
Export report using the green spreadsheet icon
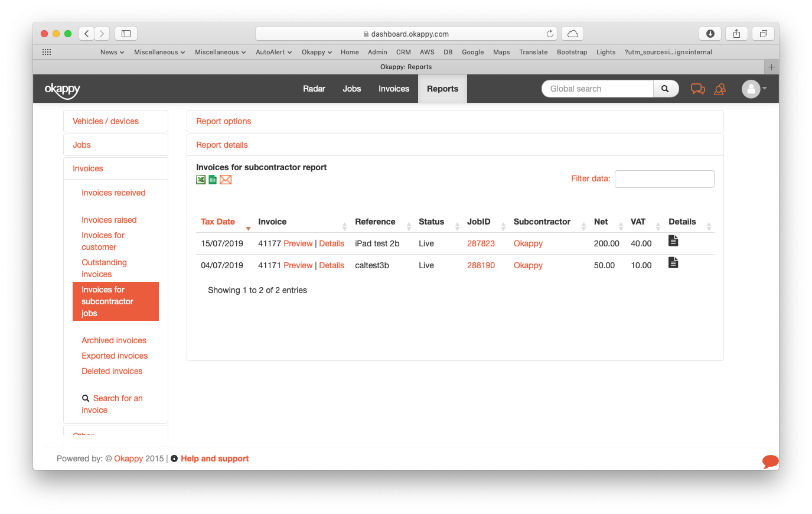[213, 179]
